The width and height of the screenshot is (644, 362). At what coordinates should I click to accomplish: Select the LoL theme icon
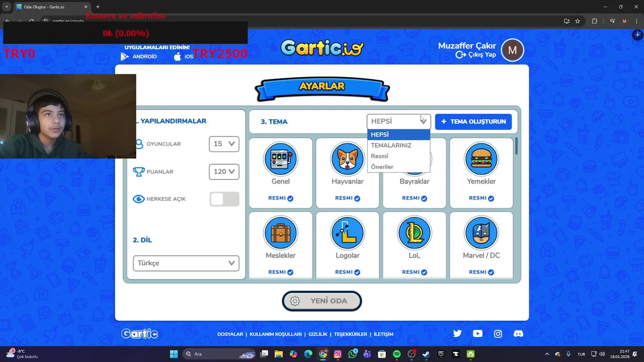coord(415,233)
